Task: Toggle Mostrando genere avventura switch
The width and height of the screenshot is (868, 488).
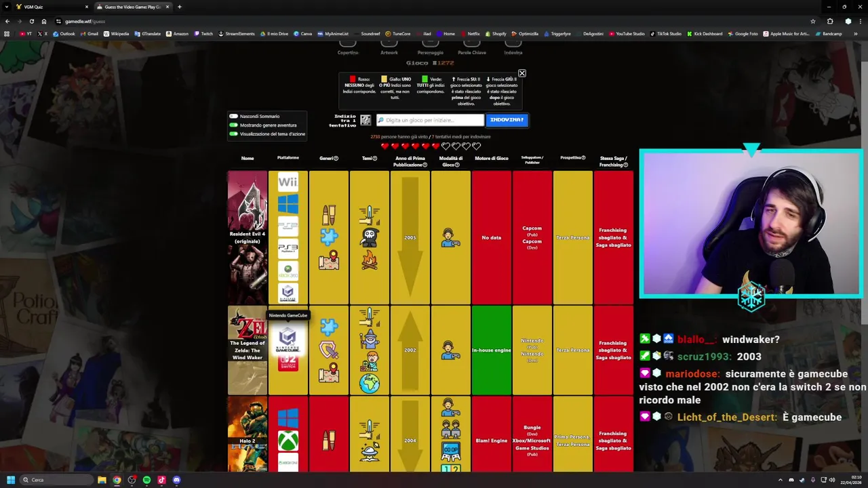Action: 234,125
